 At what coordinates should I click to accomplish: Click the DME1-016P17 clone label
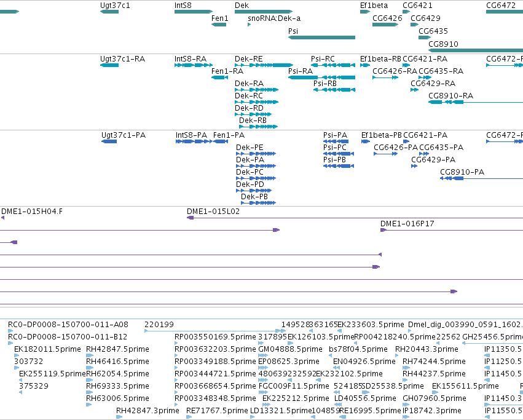click(x=407, y=223)
